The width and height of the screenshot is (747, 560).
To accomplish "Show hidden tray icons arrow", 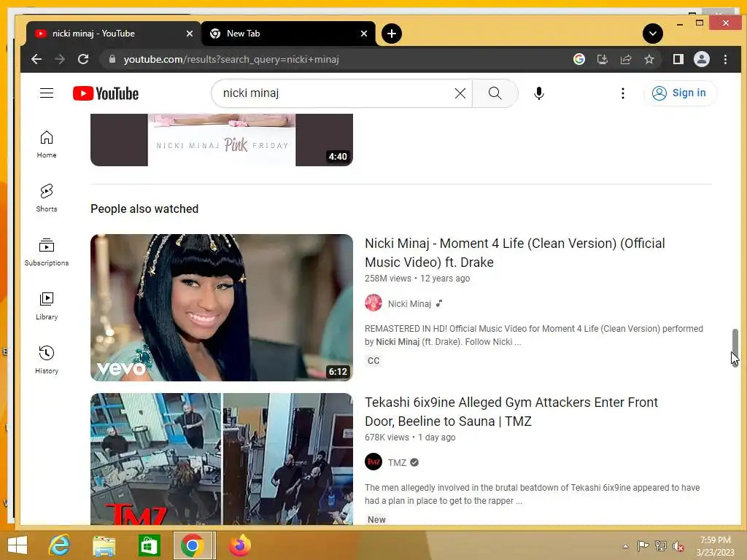I will (625, 546).
